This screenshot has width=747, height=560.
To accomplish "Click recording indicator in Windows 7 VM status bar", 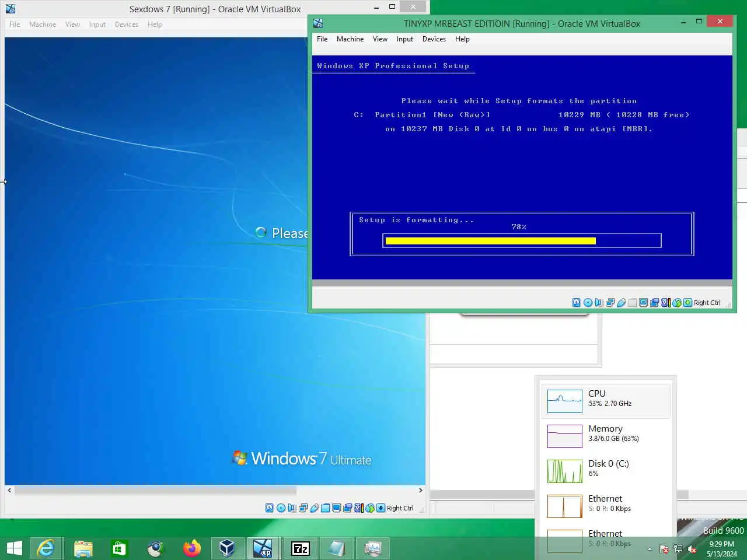I will 347,508.
